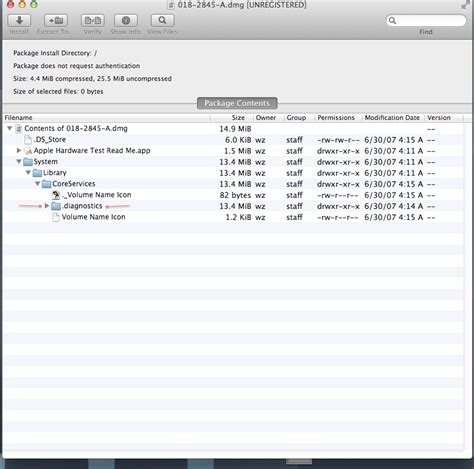Click "-rw-rw-r--" permissions of .DS_Store
The width and height of the screenshot is (474, 469).
tap(338, 140)
